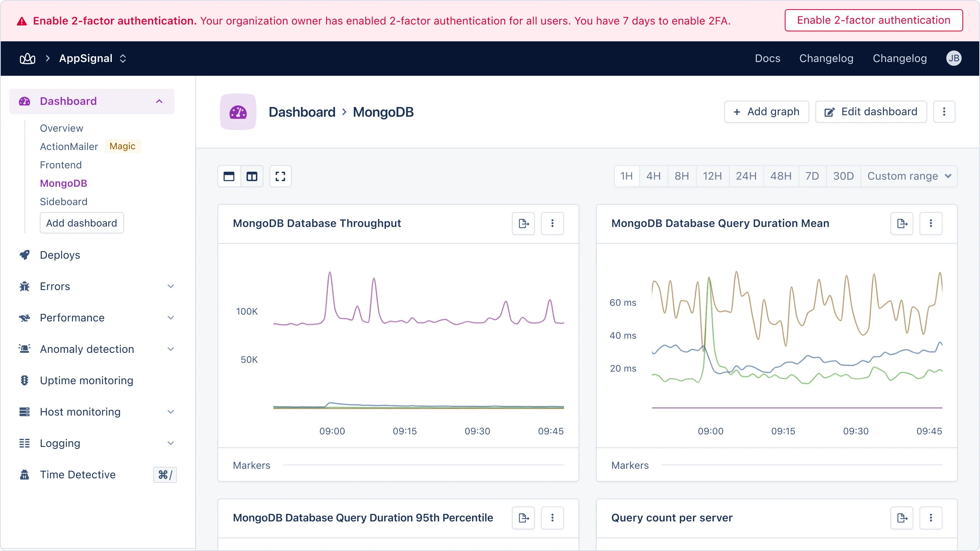The image size is (980, 551).
Task: Collapse the Dashboard sidebar section
Action: click(159, 101)
